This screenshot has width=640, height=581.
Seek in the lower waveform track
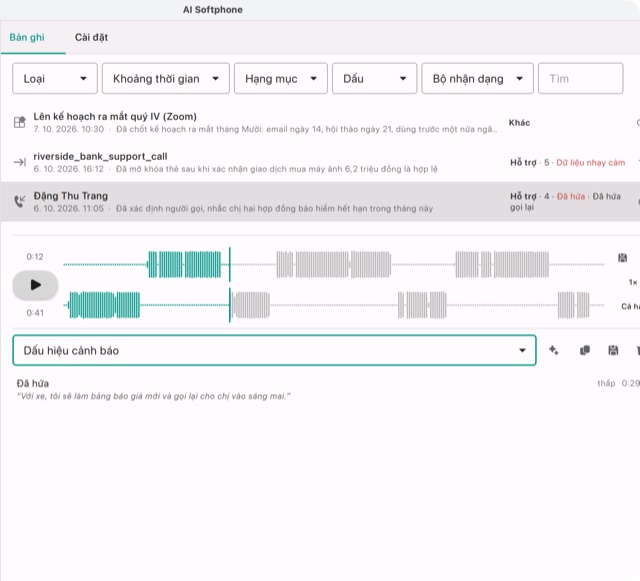333,305
